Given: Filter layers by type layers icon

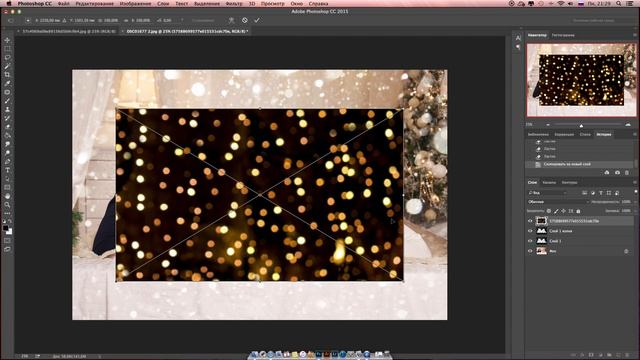Looking at the screenshot, I should coord(601,193).
